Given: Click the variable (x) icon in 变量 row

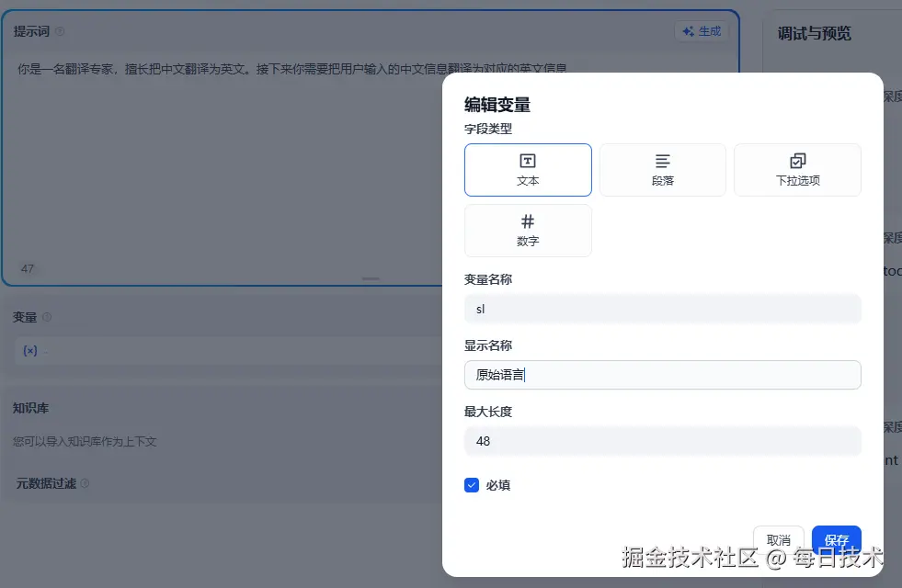Looking at the screenshot, I should pos(30,351).
